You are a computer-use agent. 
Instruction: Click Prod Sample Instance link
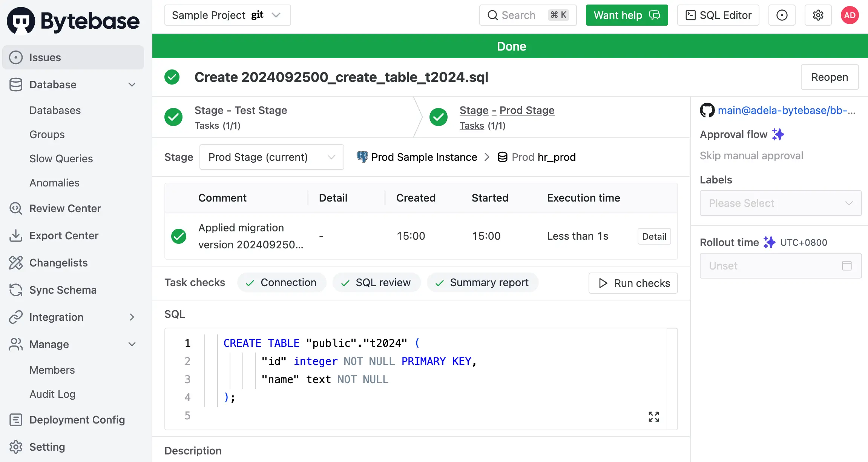[x=424, y=157]
